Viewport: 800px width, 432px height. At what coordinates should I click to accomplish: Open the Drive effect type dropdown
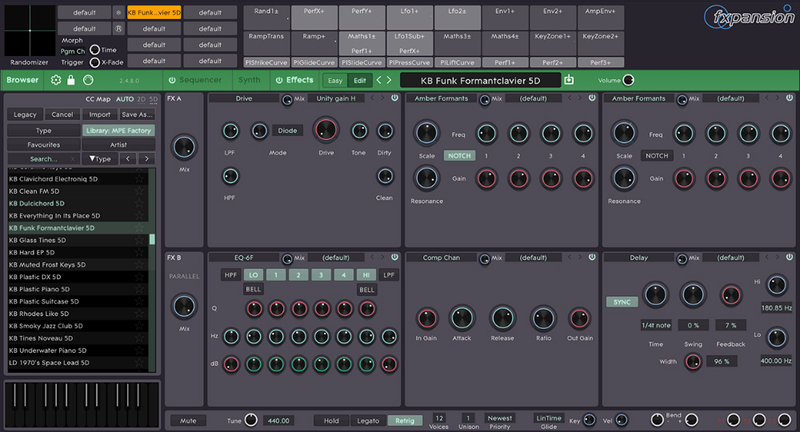[x=244, y=99]
